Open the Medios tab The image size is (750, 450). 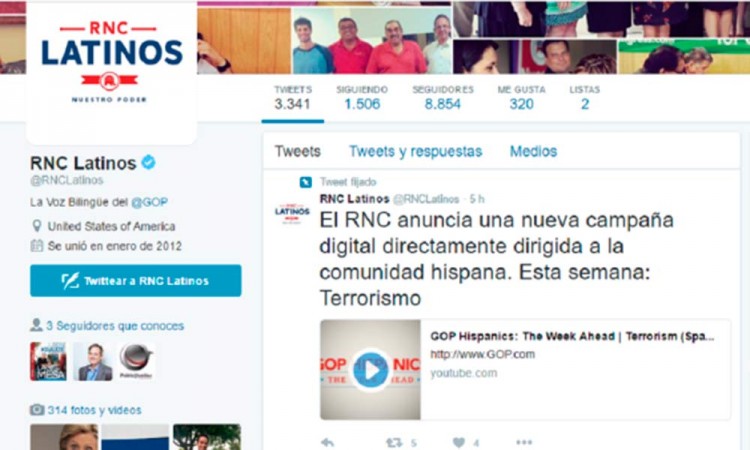[533, 152]
